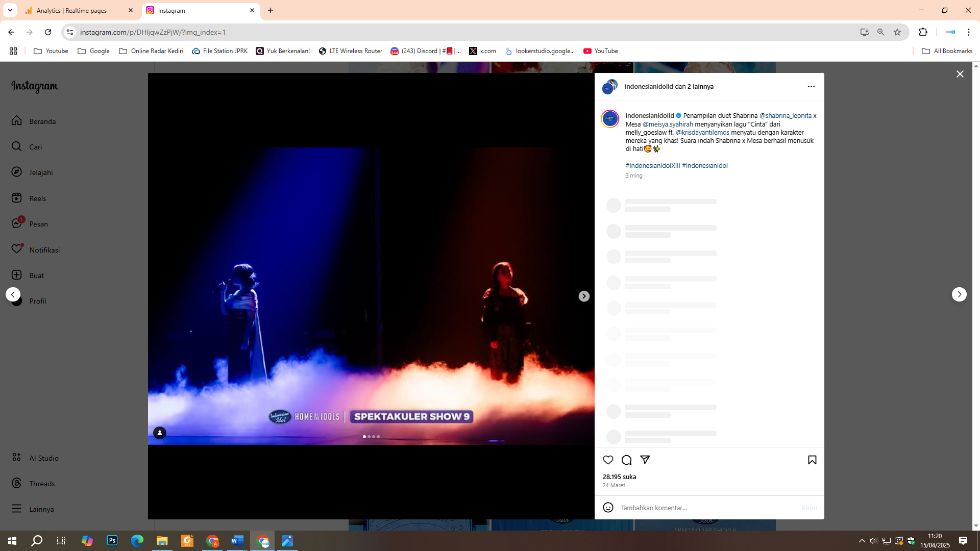Go to next image in carousel
The image size is (980, 551).
(x=584, y=296)
